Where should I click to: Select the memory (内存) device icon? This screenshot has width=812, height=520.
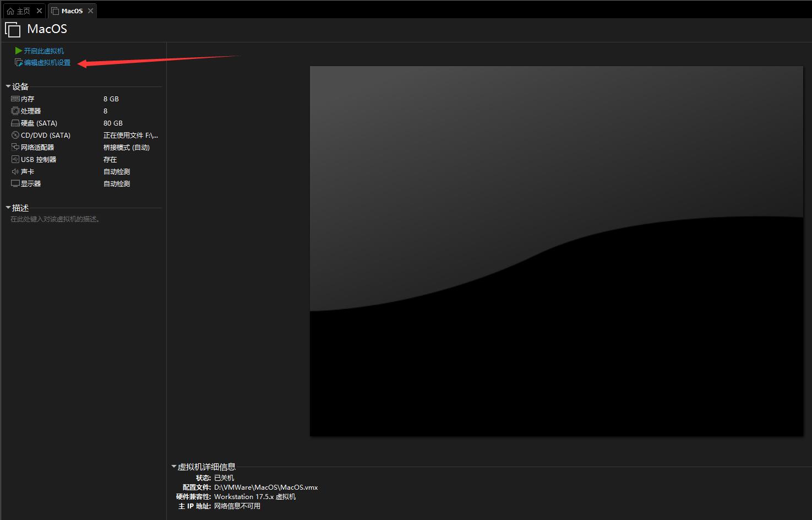click(x=15, y=99)
